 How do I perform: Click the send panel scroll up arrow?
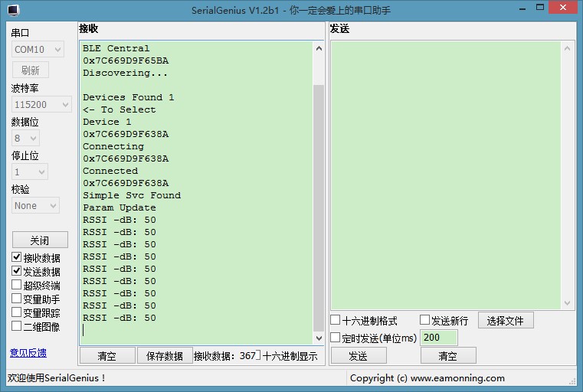click(x=567, y=48)
